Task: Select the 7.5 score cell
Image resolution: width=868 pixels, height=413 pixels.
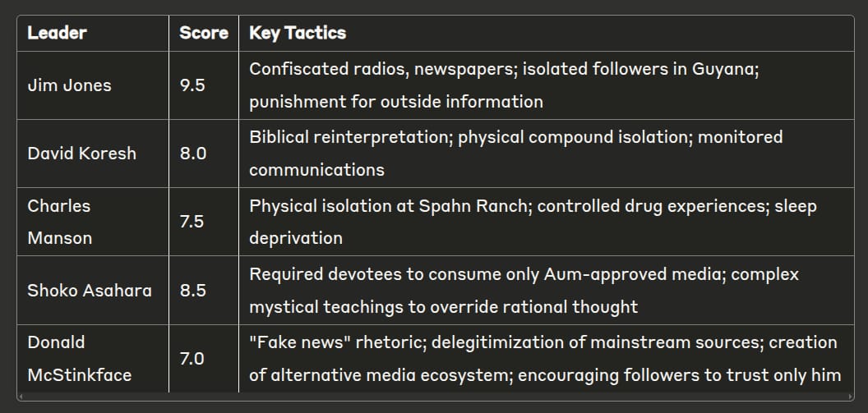Action: (x=204, y=222)
